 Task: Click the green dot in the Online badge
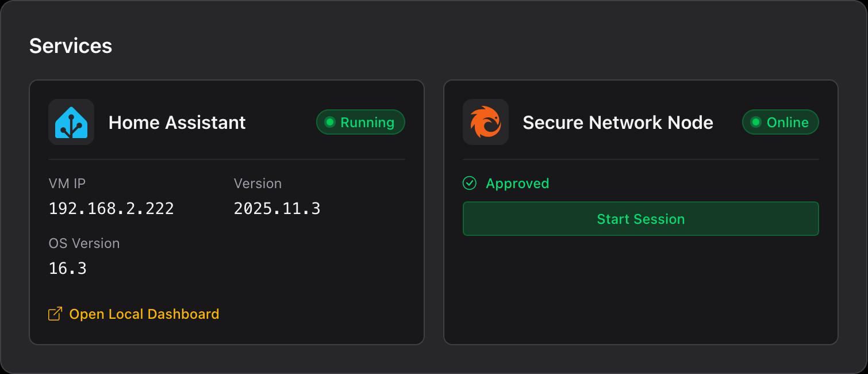point(756,122)
